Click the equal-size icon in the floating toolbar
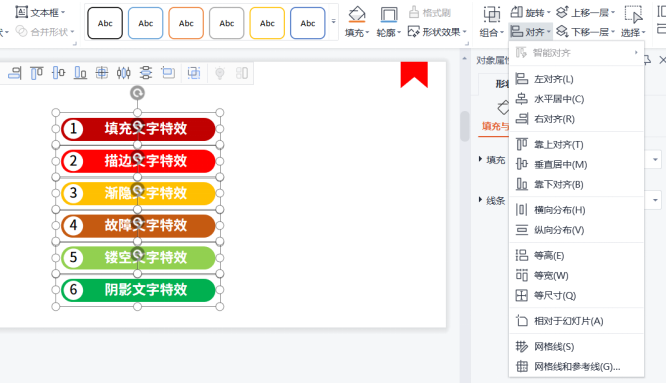This screenshot has width=667, height=384. [x=168, y=73]
